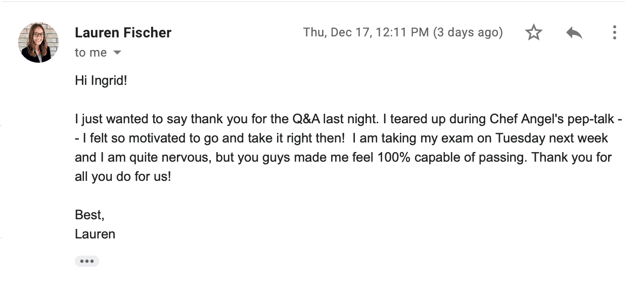The width and height of the screenshot is (644, 292).
Task: Click the Reply arrow icon
Action: [x=574, y=33]
